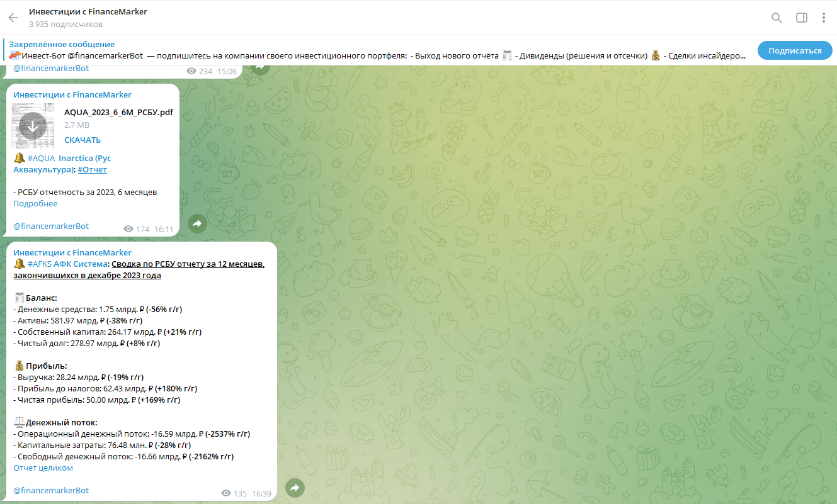
Task: Forward the AQUA report message at 16:11
Action: pos(196,223)
